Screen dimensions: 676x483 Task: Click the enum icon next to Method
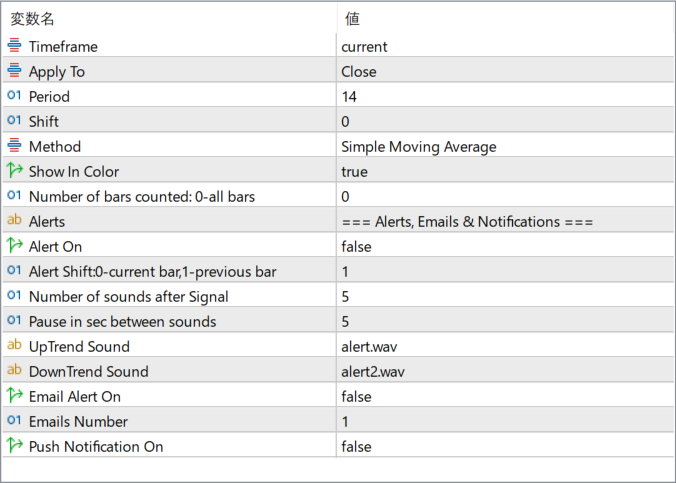click(x=14, y=145)
